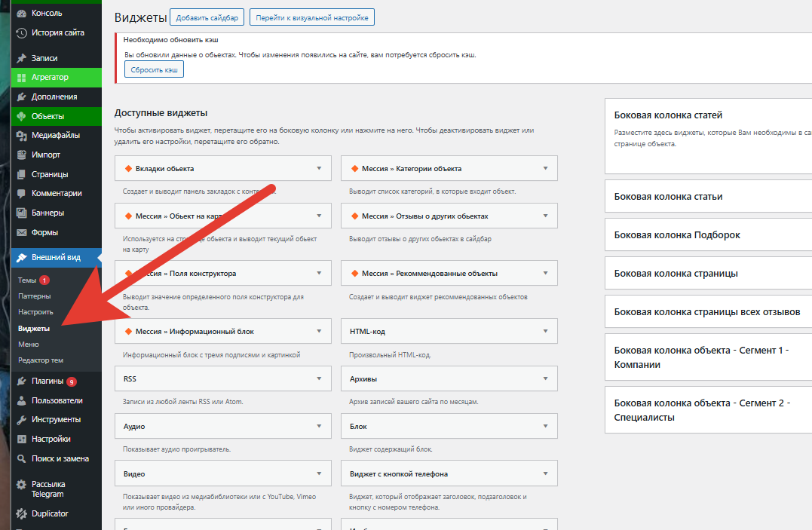The width and height of the screenshot is (812, 530).
Task: Click the Записи pin icon in sidebar
Action: [x=21, y=58]
